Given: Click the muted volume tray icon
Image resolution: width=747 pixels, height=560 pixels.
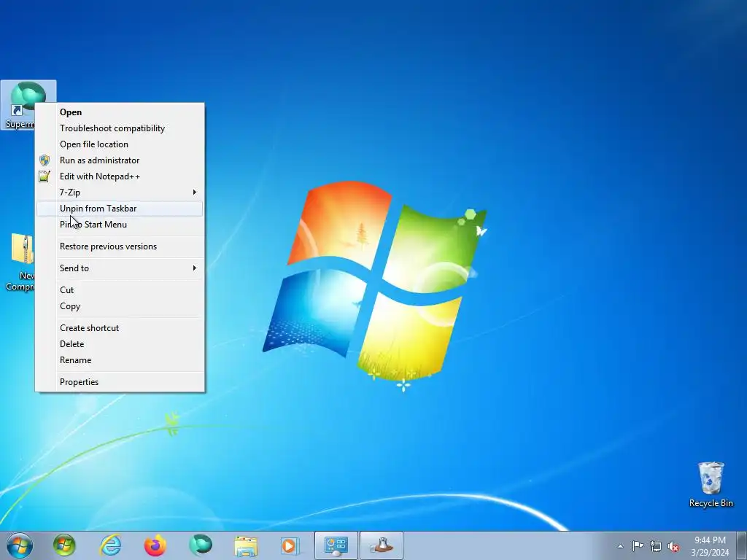Looking at the screenshot, I should 673,546.
